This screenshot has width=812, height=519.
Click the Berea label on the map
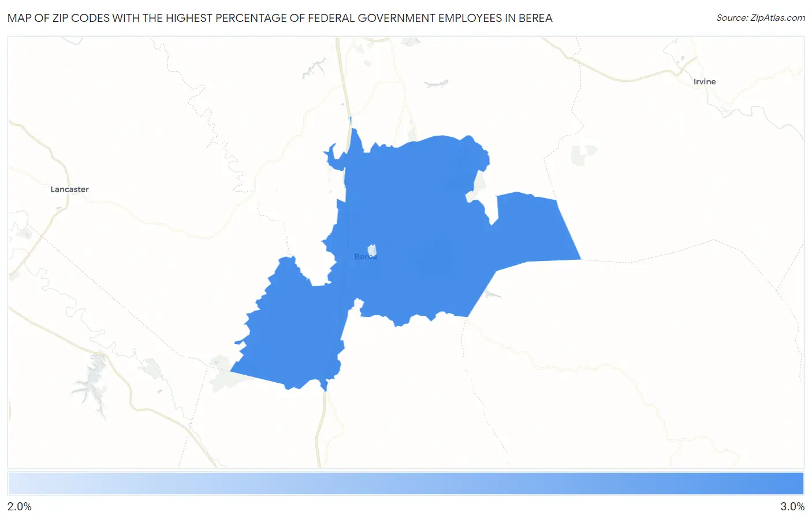click(365, 256)
